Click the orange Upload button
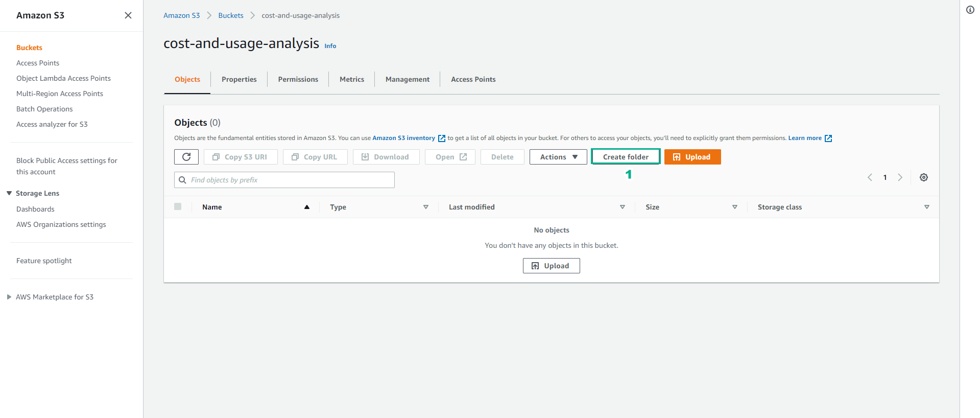Image resolution: width=980 pixels, height=418 pixels. pos(692,157)
